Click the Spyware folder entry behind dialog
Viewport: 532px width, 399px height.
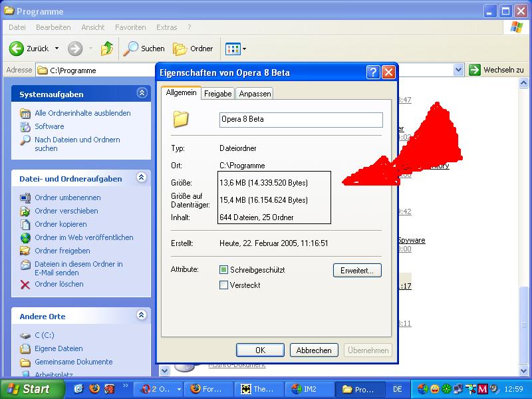[x=412, y=240]
